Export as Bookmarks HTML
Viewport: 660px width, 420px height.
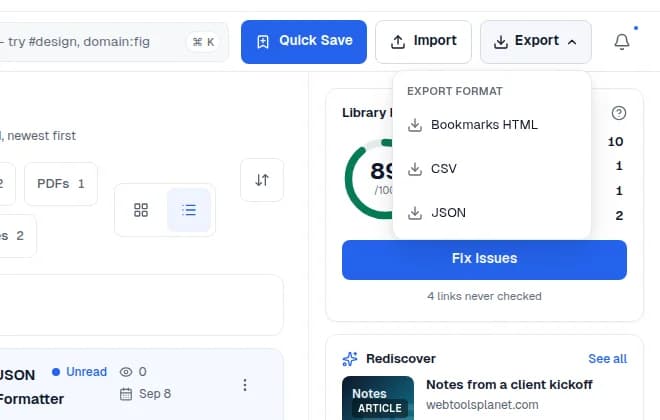(492, 125)
